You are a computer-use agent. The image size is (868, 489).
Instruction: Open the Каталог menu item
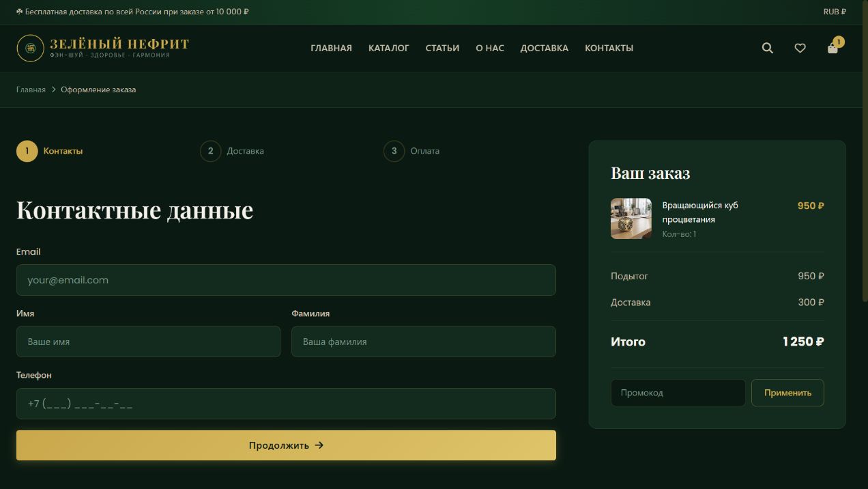(389, 48)
